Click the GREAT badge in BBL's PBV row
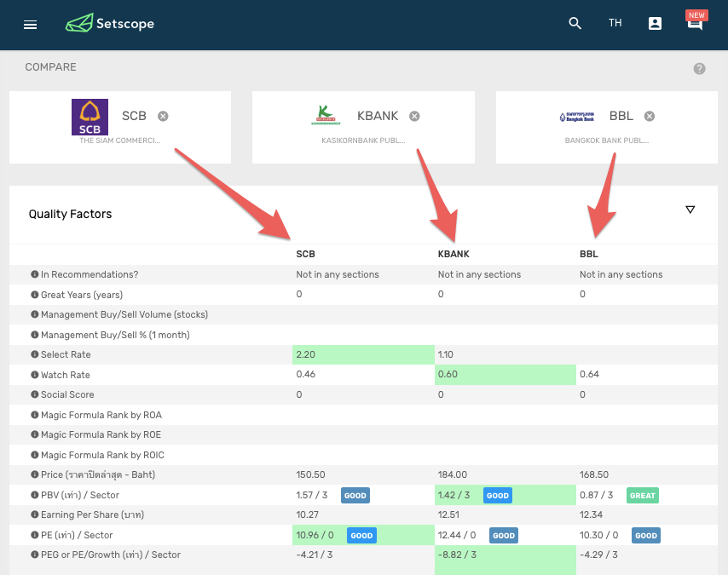Screen dimensions: 728x575 coord(643,495)
